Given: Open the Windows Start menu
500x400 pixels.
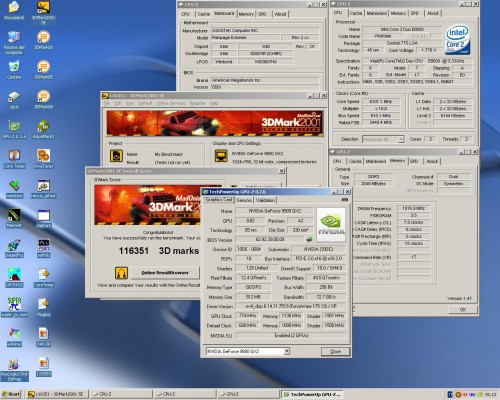Looking at the screenshot, I should point(11,394).
